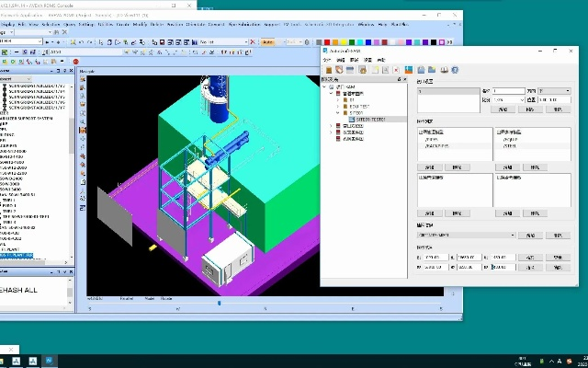Click the first brown icon in dialog toolbar

tap(328, 69)
